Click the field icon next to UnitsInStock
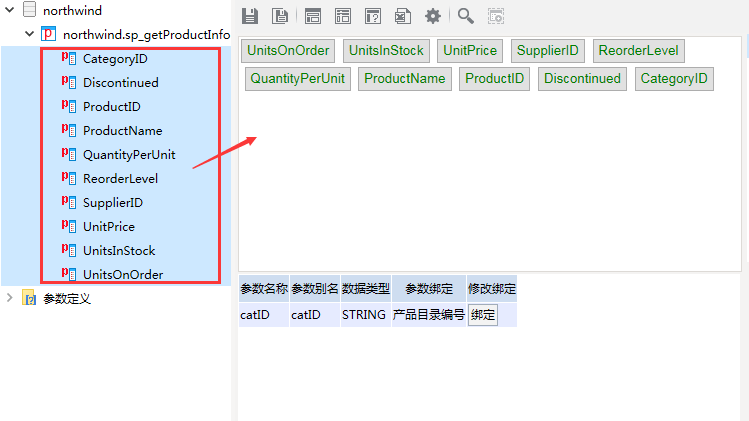Image resolution: width=749 pixels, height=421 pixels. [69, 250]
